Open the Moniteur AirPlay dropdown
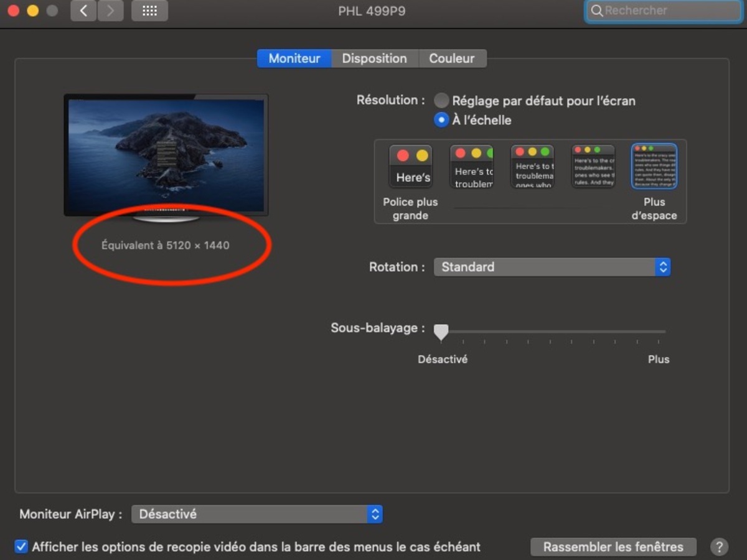Image resolution: width=747 pixels, height=560 pixels. coord(256,515)
